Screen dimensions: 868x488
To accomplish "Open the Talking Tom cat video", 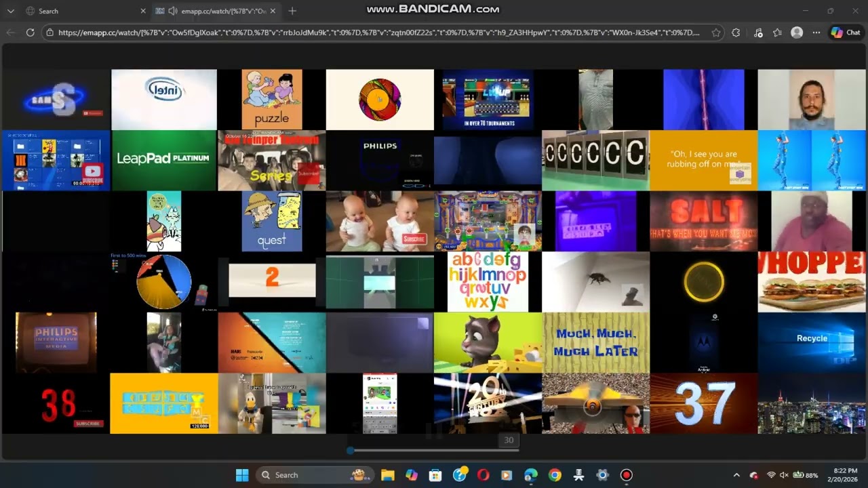I will click(x=488, y=342).
